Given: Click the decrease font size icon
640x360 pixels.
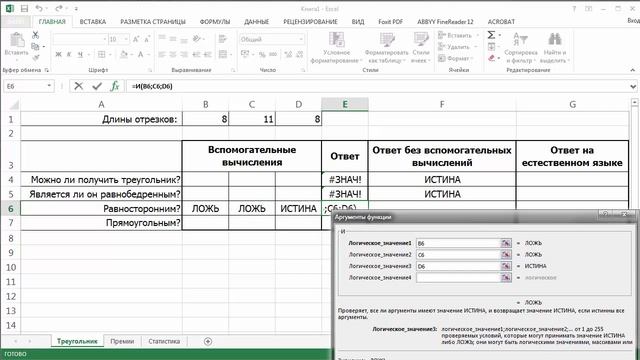Looking at the screenshot, I should pyautogui.click(x=147, y=39).
